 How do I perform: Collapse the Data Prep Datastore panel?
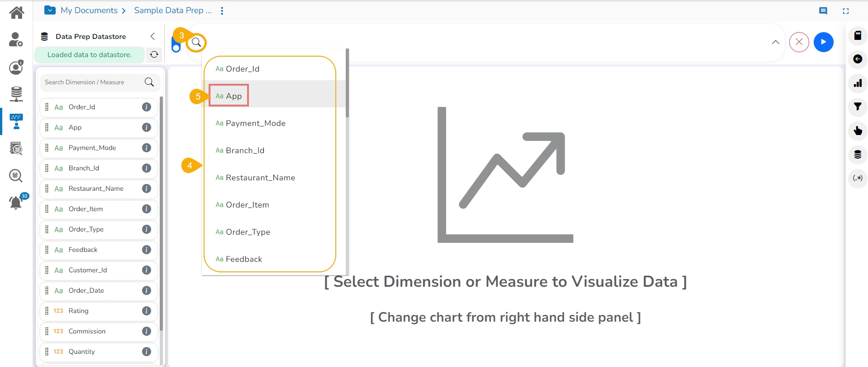(x=153, y=36)
